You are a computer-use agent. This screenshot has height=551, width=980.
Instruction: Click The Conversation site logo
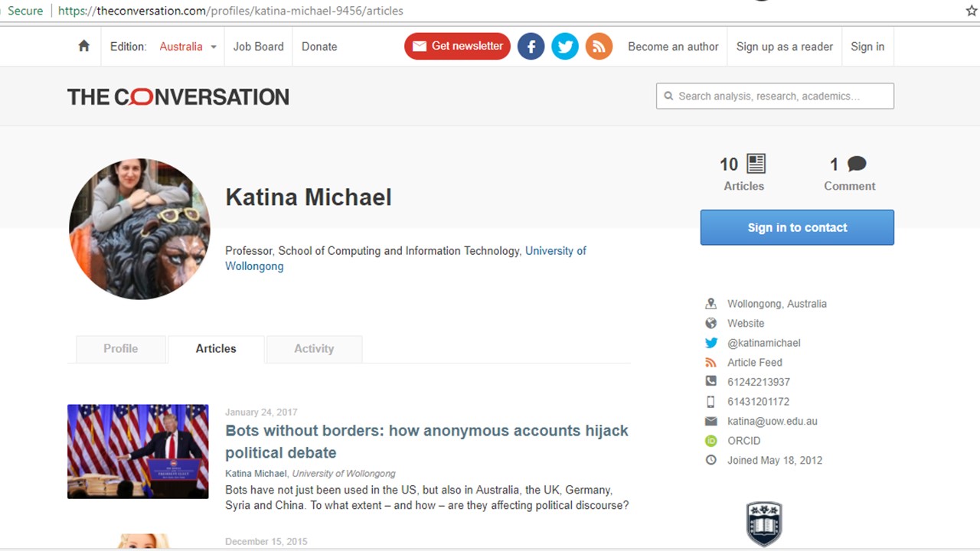[x=178, y=96]
